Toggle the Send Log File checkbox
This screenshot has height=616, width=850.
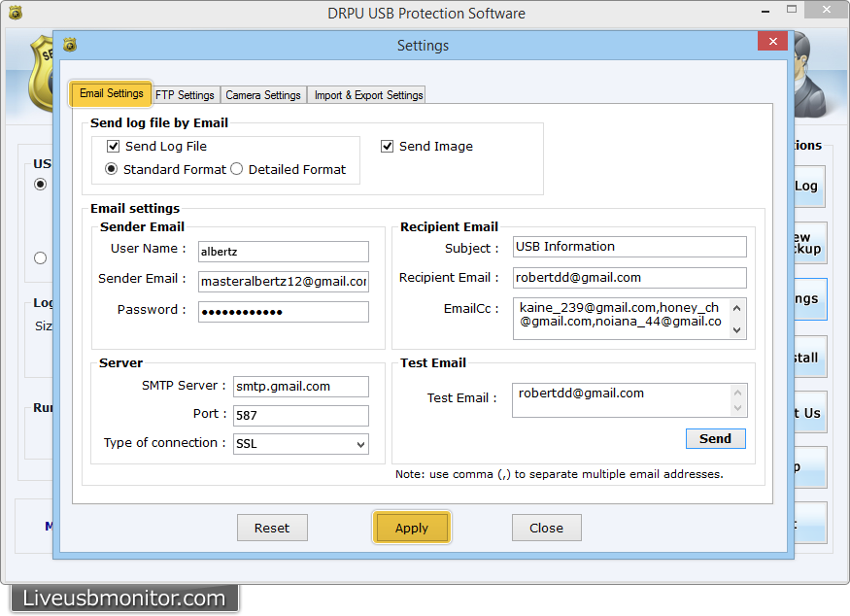point(114,147)
